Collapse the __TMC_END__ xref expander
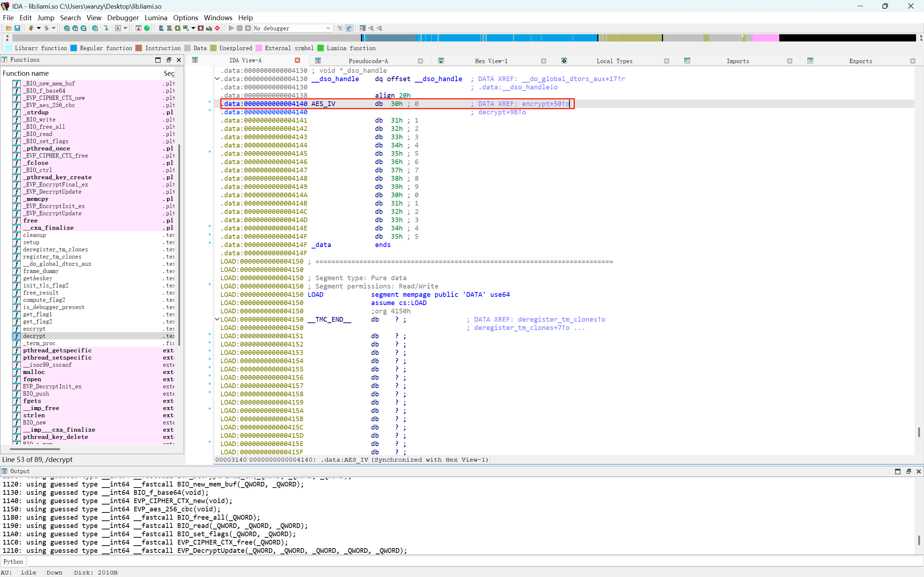Screen dimensions: 924x577 tap(217, 320)
